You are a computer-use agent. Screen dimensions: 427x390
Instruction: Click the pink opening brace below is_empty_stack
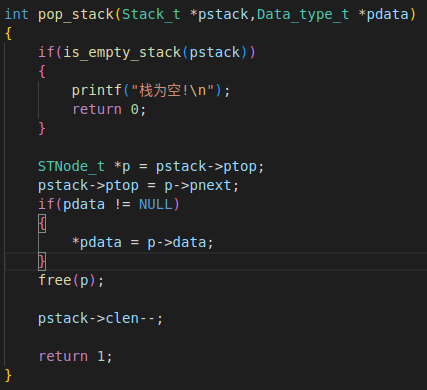42,72
